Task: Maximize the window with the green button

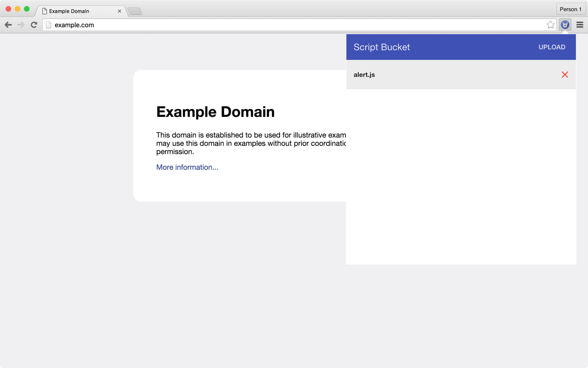Action: pyautogui.click(x=27, y=9)
